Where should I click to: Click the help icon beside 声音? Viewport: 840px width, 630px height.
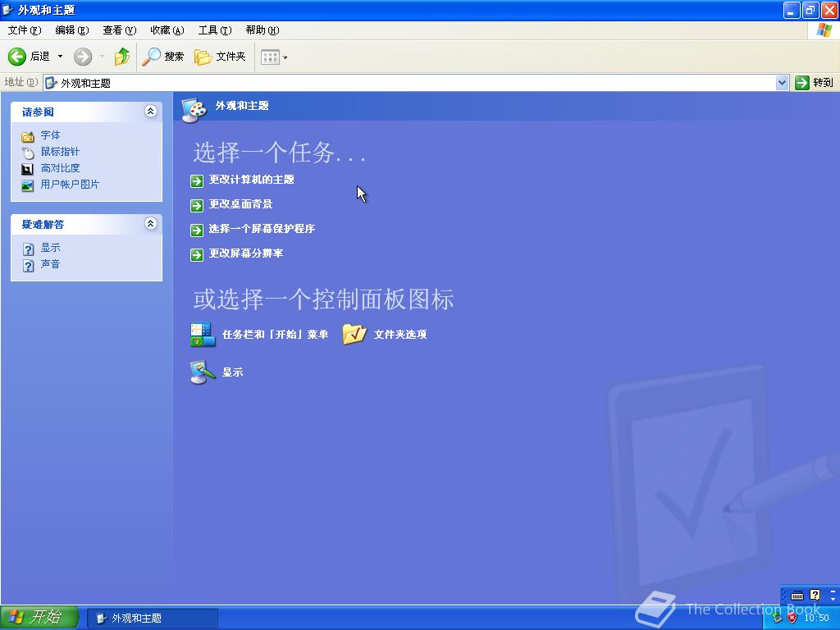(x=29, y=265)
